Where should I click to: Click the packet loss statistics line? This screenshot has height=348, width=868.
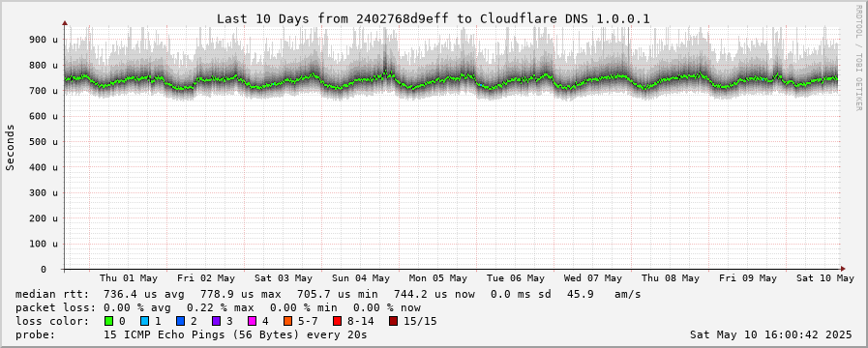tap(218, 307)
